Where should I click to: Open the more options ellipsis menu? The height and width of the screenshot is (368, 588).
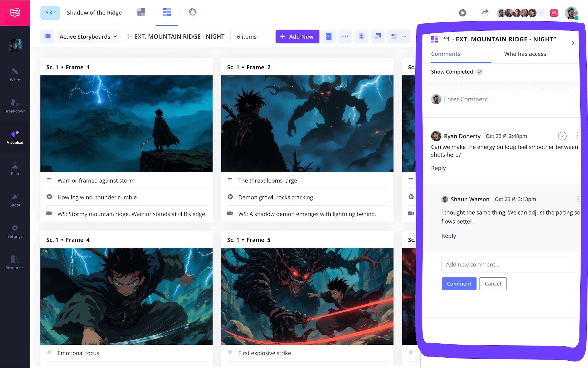click(345, 36)
